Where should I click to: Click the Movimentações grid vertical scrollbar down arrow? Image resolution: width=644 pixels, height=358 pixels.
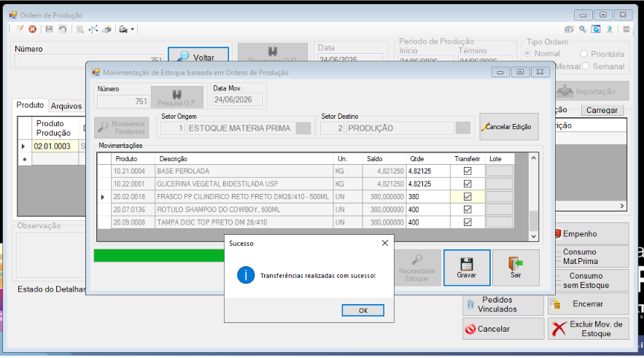(534, 236)
